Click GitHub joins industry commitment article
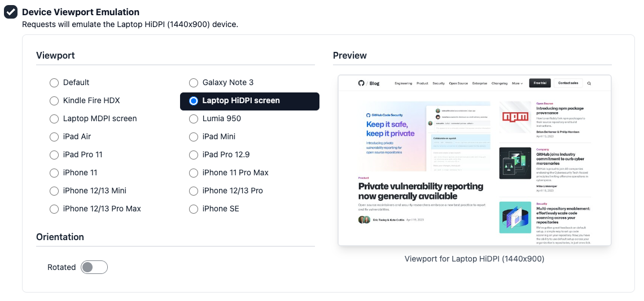The image size is (644, 301). coord(560,159)
